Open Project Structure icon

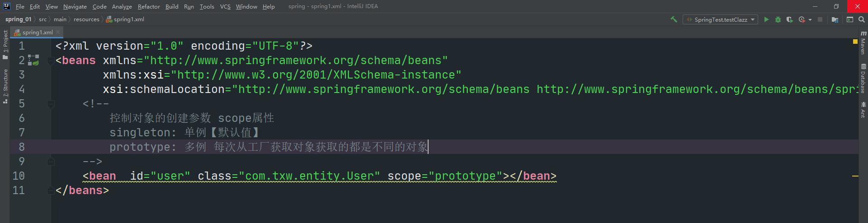click(x=835, y=19)
